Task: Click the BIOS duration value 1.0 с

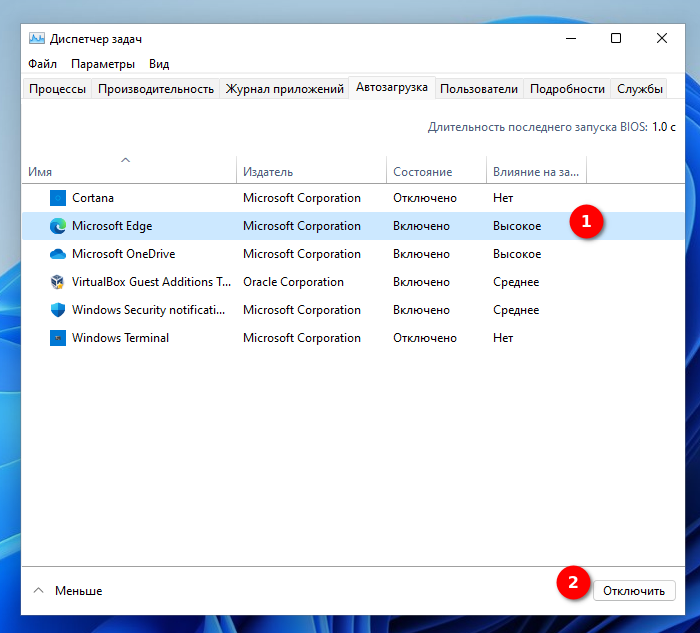Action: [664, 127]
